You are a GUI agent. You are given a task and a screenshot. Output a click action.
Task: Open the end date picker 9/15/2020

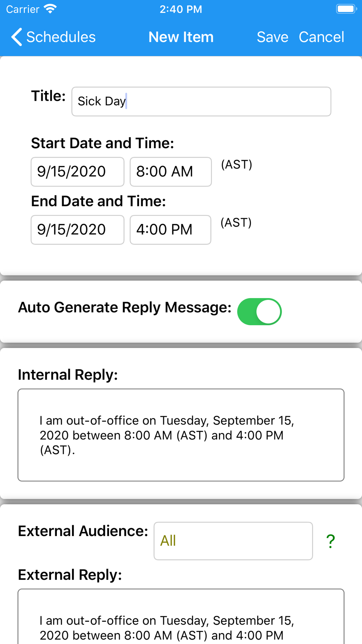(77, 230)
